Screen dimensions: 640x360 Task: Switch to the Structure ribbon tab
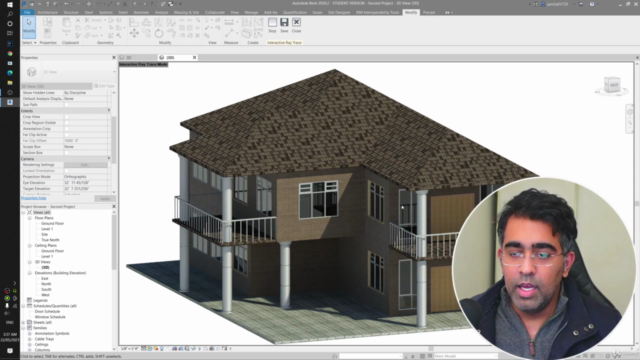[x=71, y=12]
